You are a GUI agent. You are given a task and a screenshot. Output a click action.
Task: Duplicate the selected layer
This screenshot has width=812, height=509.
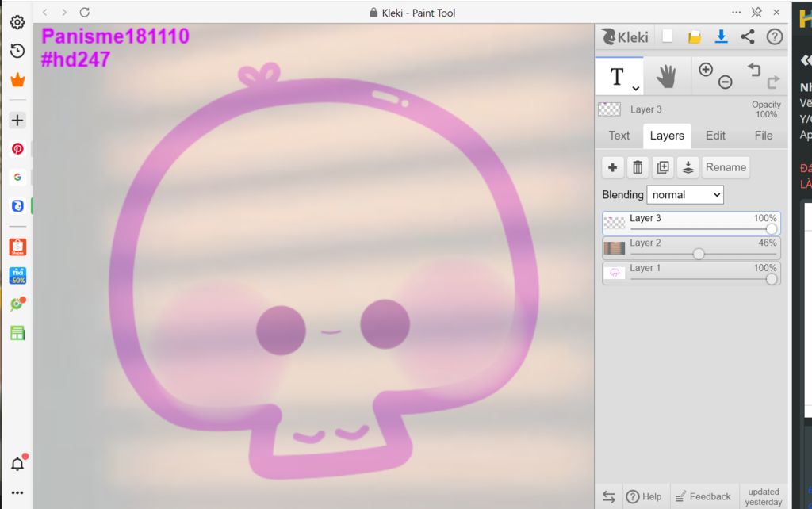coord(663,167)
